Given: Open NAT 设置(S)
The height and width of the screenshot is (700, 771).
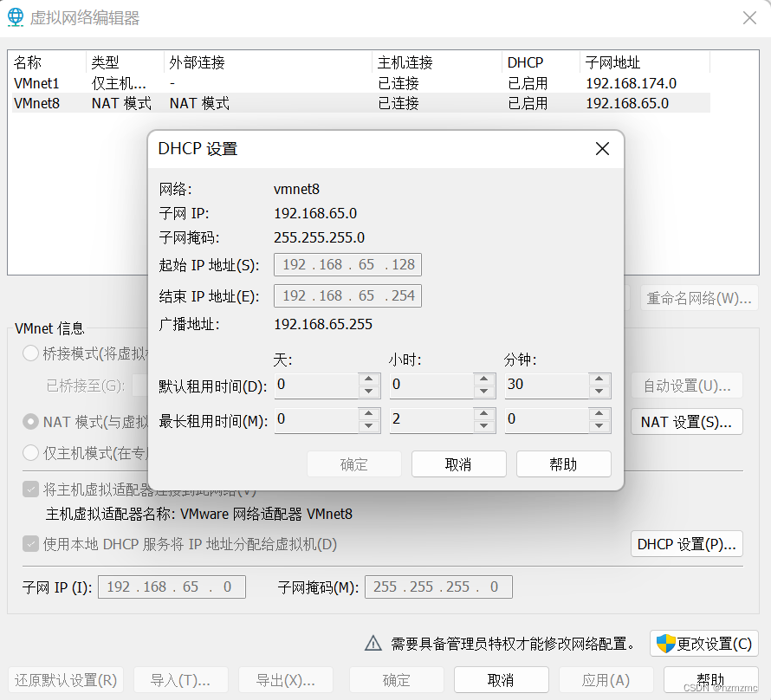Looking at the screenshot, I should point(686,422).
